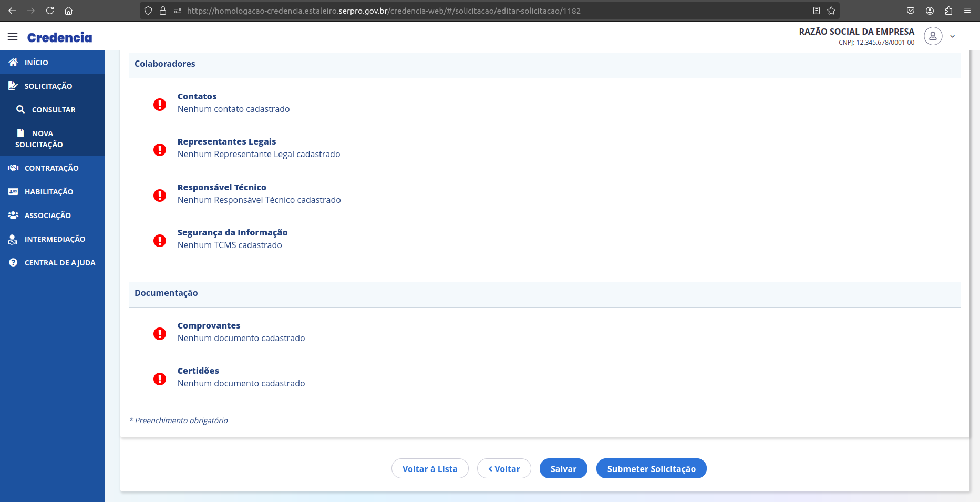Click the Associação group icon item
The width and height of the screenshot is (980, 502).
coord(47,216)
